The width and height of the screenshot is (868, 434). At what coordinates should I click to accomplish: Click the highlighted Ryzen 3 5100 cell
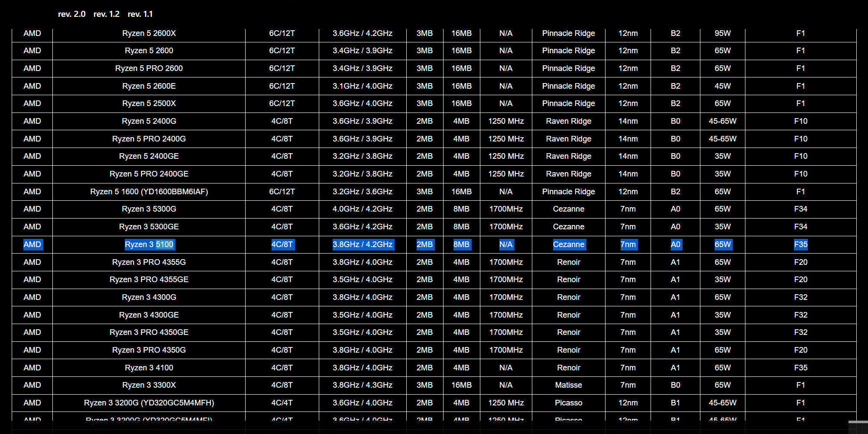(x=149, y=244)
